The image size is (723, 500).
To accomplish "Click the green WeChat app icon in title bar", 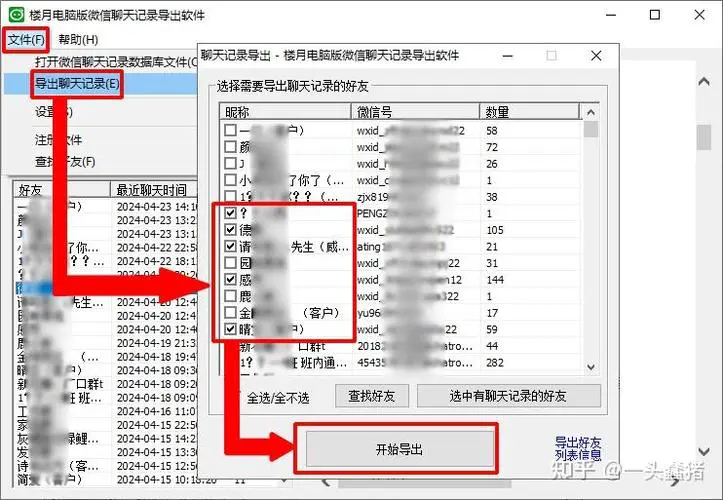I will [x=16, y=14].
